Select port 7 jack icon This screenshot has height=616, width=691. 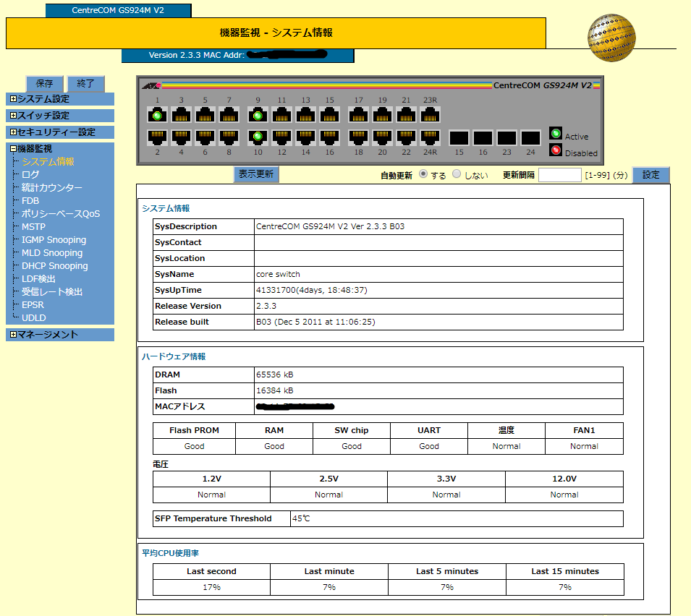[229, 116]
